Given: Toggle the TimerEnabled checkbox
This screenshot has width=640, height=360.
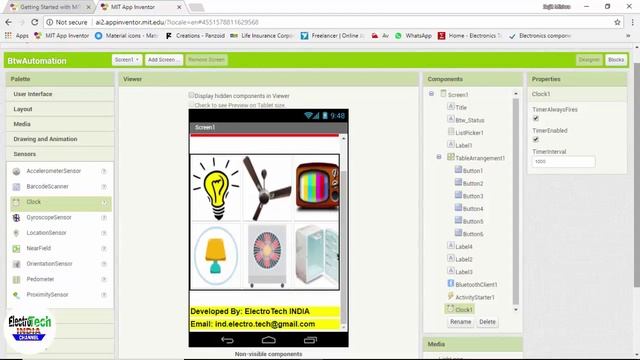Looking at the screenshot, I should tap(536, 140).
